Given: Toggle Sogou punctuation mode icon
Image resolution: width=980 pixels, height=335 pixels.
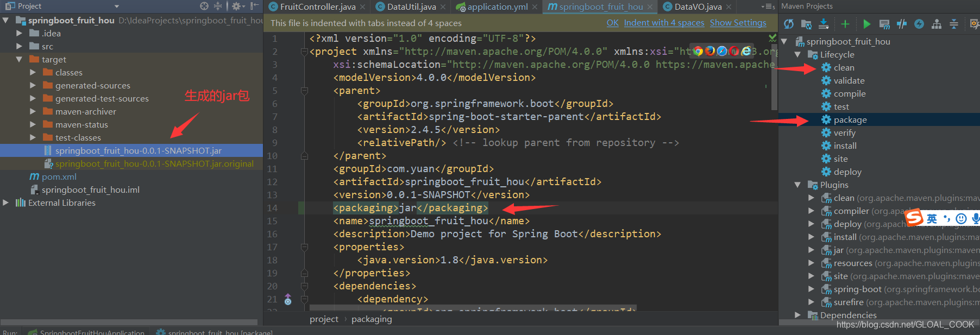Looking at the screenshot, I should 947,219.
